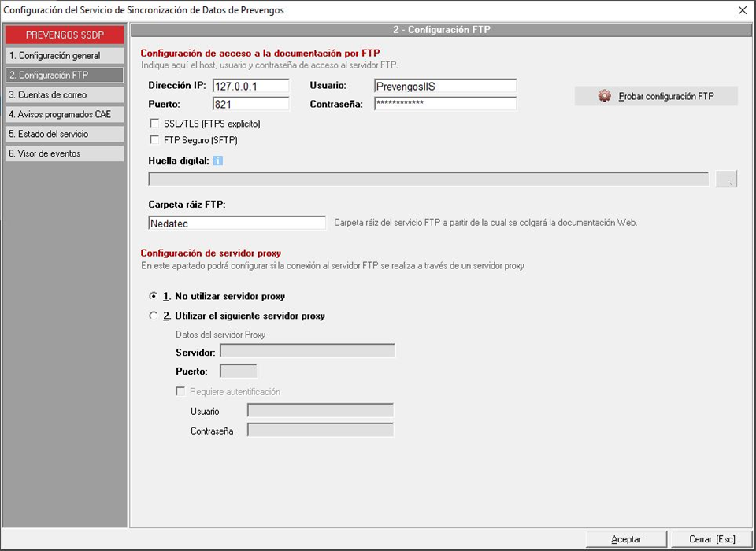Viewport: 756px width, 551px height.
Task: Select the Configuración FTP sidebar item
Action: click(x=64, y=76)
